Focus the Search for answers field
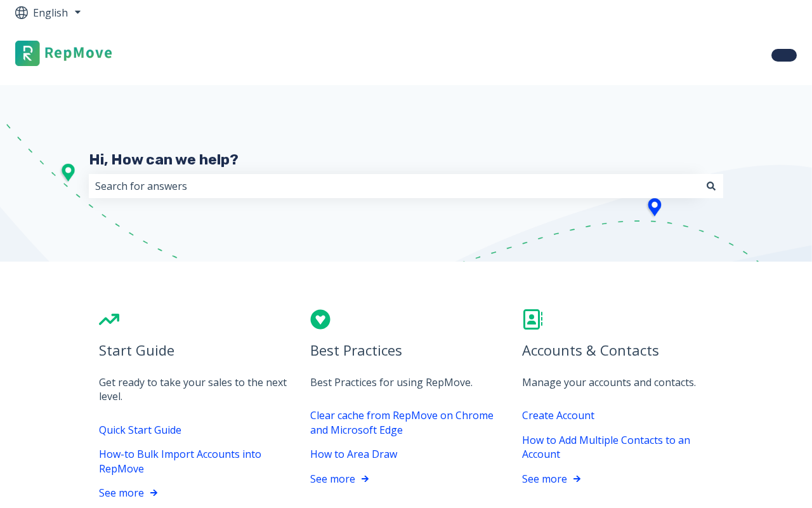The height and width of the screenshot is (508, 812). (393, 186)
